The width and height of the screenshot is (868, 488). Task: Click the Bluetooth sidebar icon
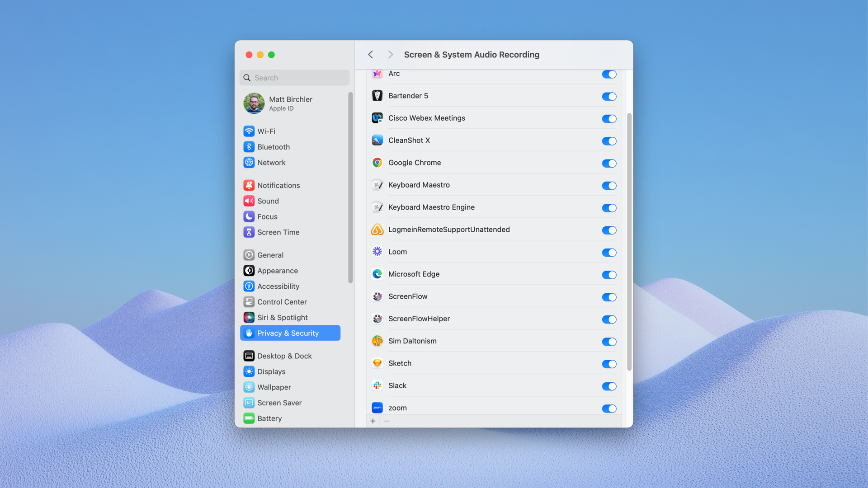(249, 147)
